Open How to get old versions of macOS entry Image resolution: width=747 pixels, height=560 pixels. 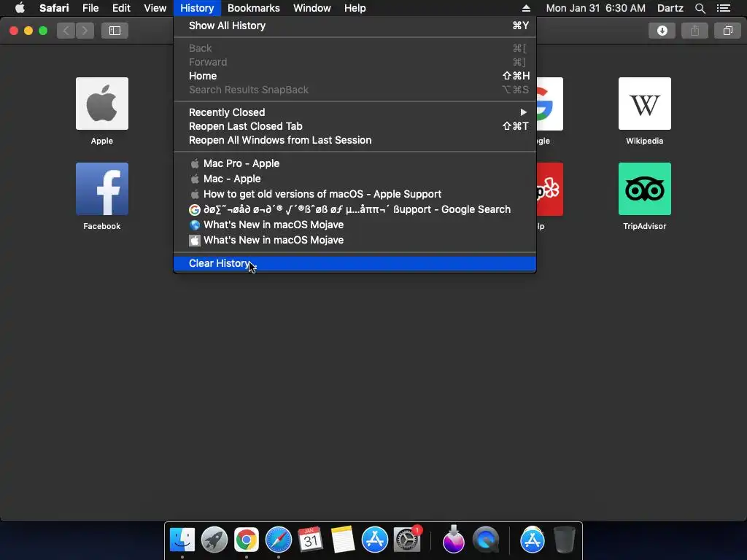point(355,194)
